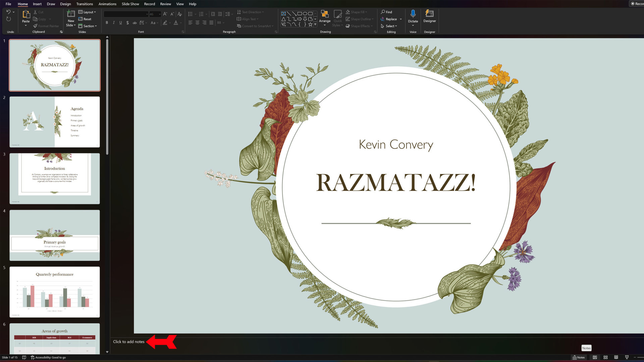Toggle Normal view button in status bar
The width and height of the screenshot is (644, 362).
pos(595,357)
